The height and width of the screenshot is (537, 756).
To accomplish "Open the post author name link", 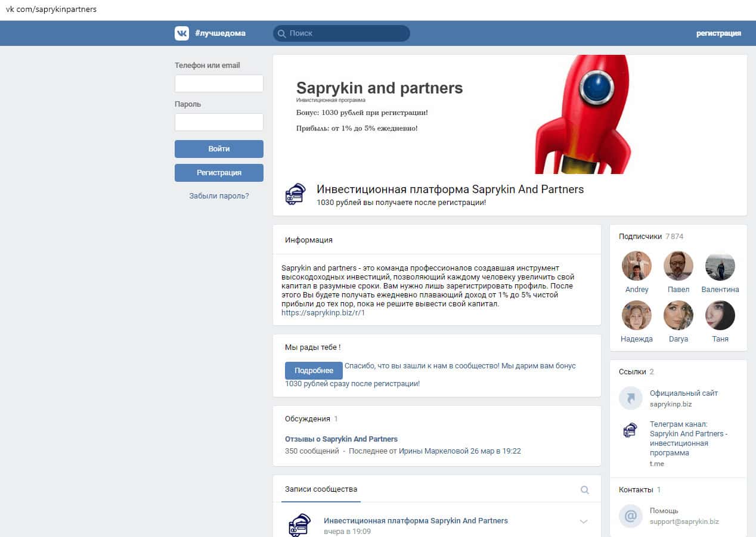I will coord(416,520).
